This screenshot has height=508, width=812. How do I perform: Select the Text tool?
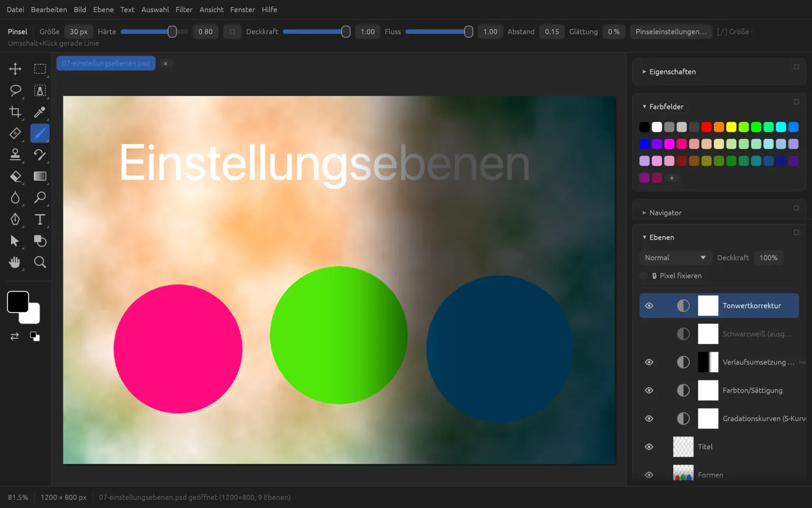(x=40, y=219)
